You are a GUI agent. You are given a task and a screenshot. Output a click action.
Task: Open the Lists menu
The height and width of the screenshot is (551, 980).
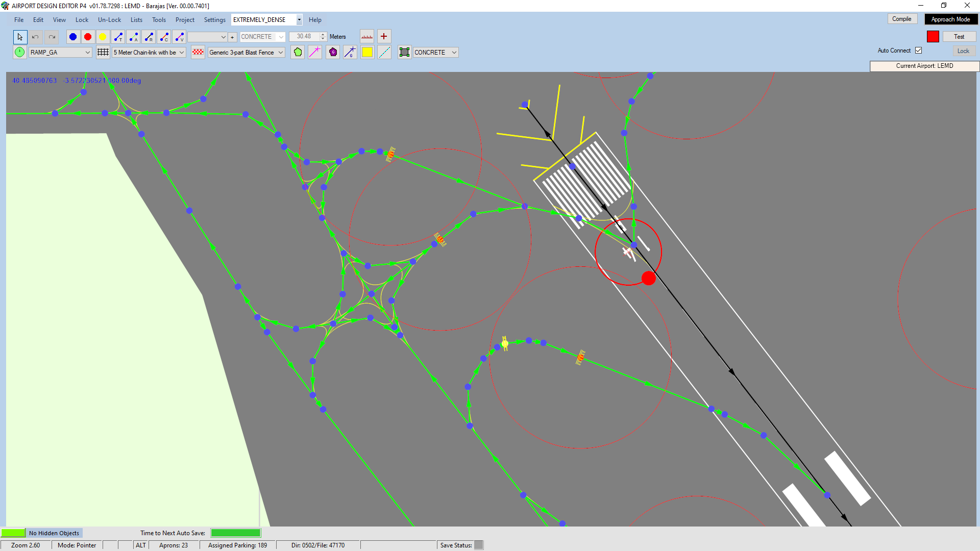tap(136, 20)
